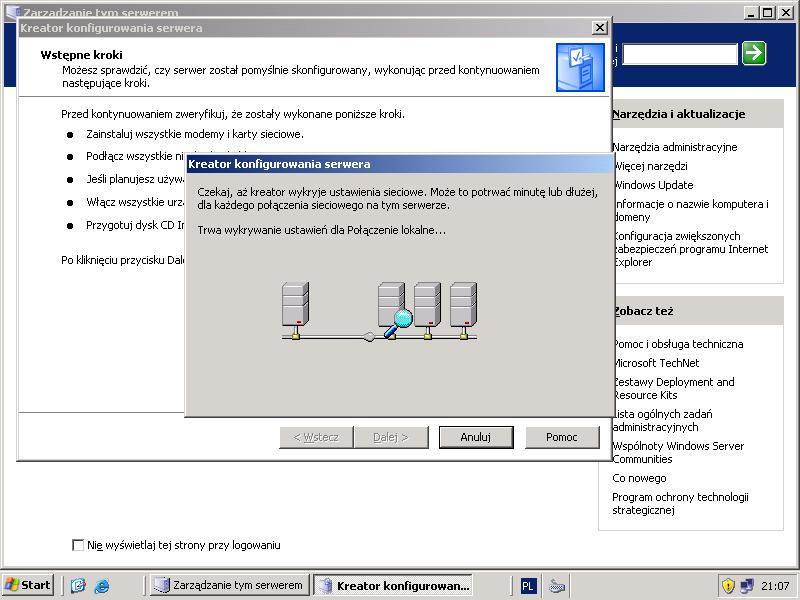Click the security shield tray icon
This screenshot has width=800, height=600.
tap(728, 585)
